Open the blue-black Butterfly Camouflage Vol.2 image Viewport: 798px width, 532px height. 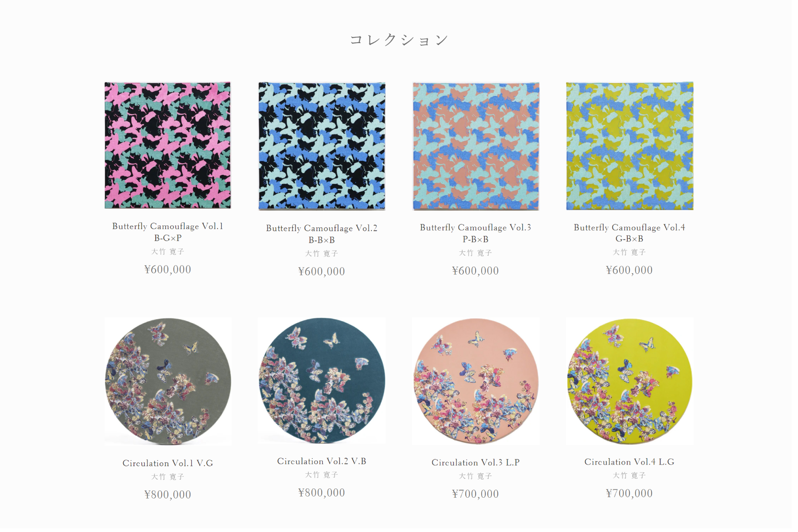coord(322,146)
